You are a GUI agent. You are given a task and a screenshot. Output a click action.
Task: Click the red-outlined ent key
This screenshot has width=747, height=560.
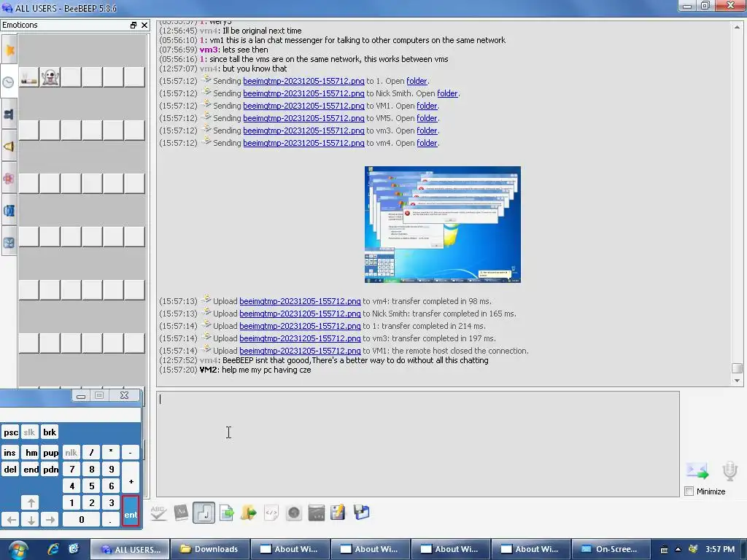pyautogui.click(x=131, y=511)
